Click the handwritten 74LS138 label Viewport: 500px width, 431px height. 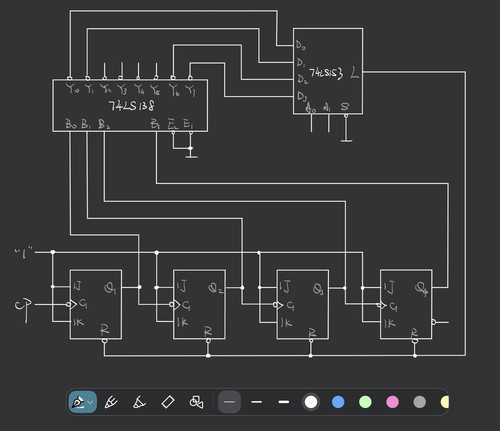coord(131,106)
